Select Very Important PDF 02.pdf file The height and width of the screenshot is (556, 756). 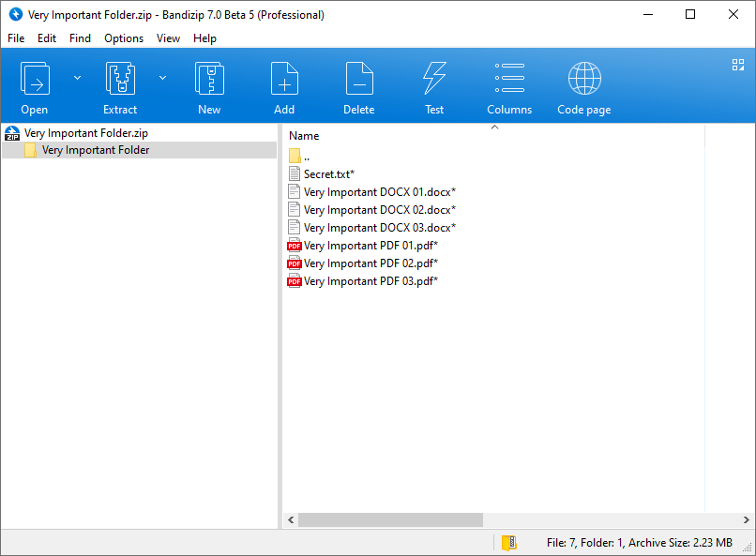(x=370, y=263)
